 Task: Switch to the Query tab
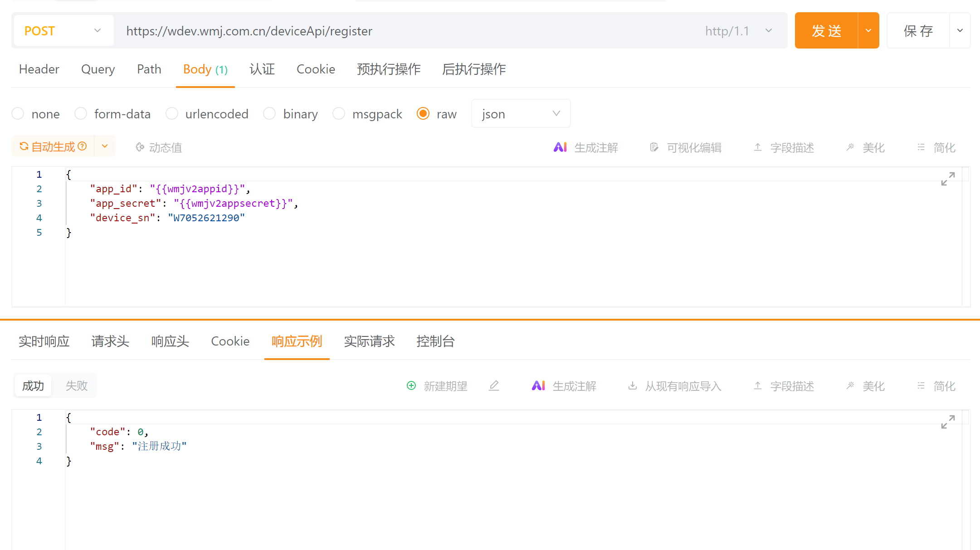coord(98,69)
